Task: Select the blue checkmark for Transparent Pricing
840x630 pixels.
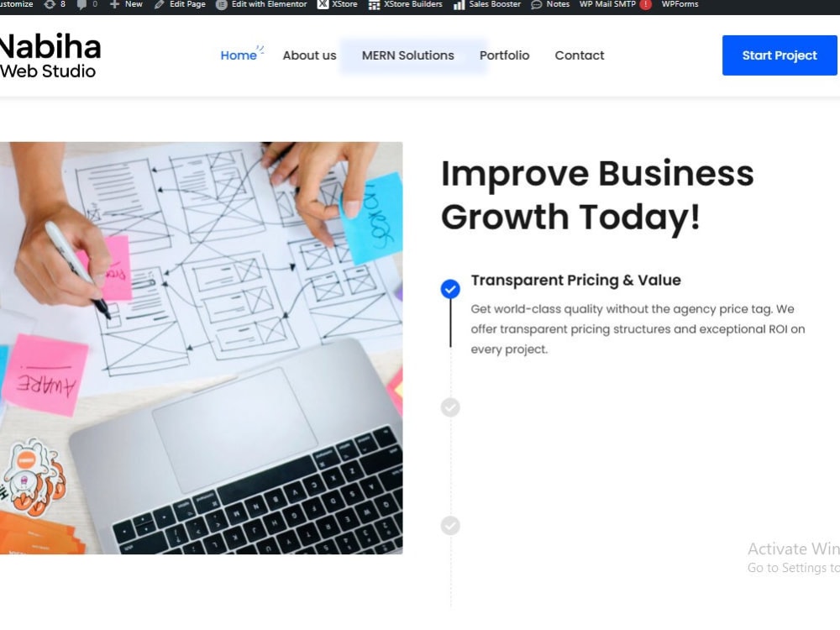Action: [450, 289]
